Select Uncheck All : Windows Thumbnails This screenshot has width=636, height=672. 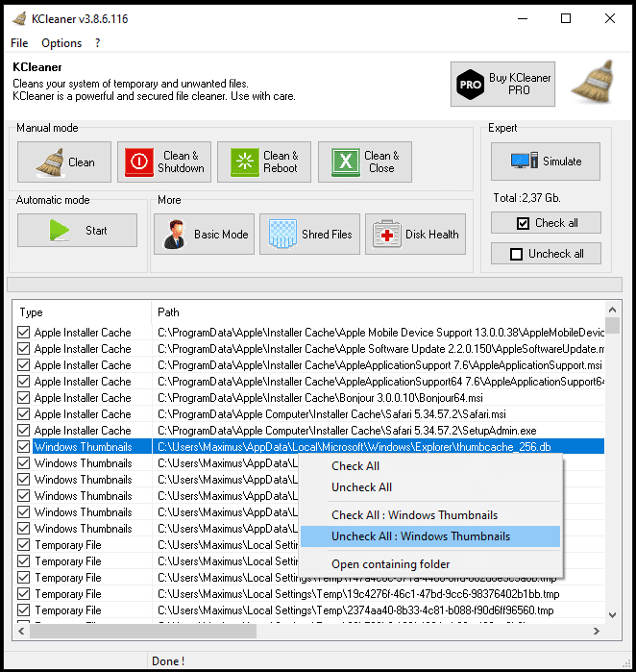click(430, 536)
